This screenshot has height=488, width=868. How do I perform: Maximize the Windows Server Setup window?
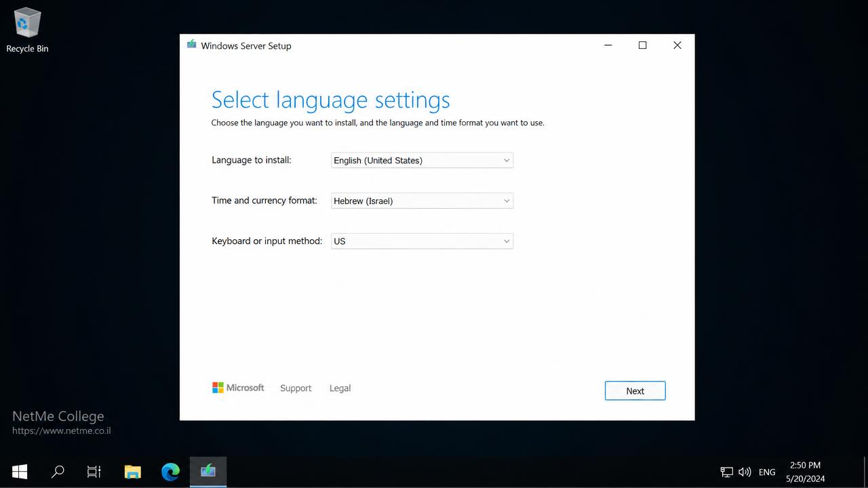click(643, 45)
